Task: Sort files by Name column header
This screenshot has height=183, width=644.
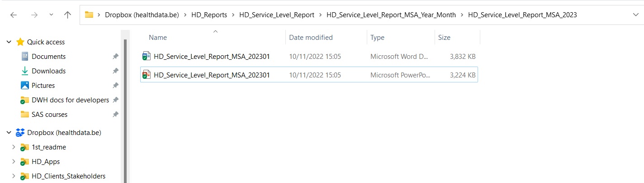Action: [x=158, y=38]
